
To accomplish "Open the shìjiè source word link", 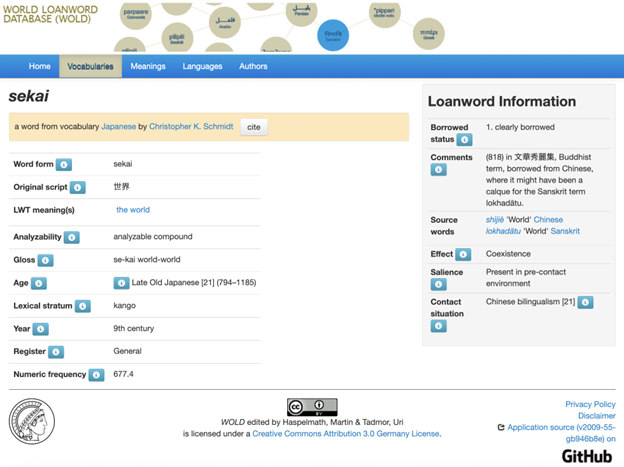I will click(x=495, y=220).
